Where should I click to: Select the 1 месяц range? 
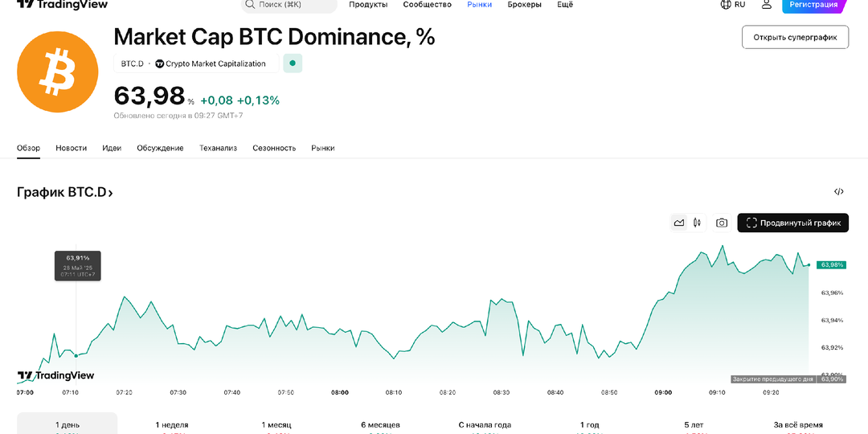(276, 424)
